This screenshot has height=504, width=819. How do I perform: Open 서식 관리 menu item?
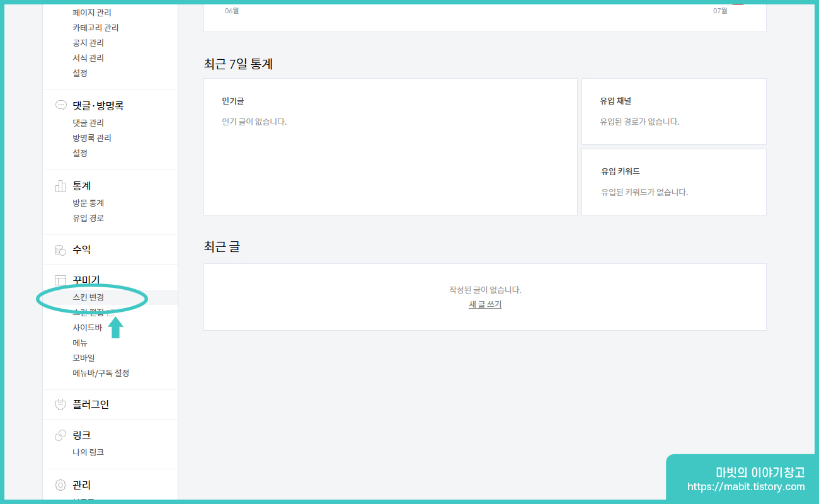(88, 58)
